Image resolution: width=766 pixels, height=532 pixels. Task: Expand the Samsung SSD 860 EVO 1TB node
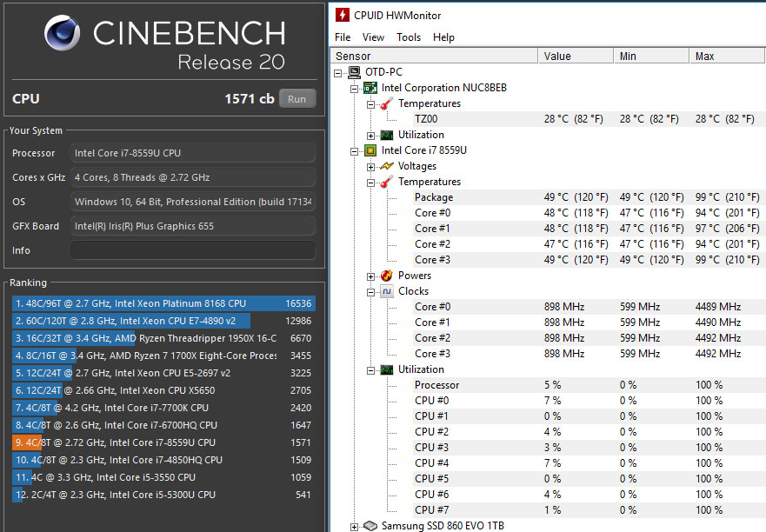coord(354,527)
